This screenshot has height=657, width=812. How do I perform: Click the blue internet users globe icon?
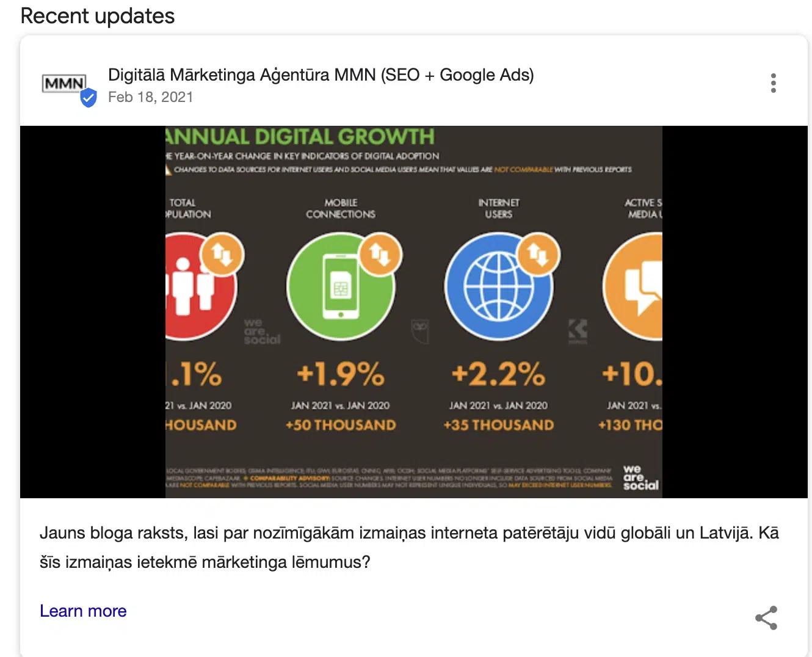click(498, 287)
